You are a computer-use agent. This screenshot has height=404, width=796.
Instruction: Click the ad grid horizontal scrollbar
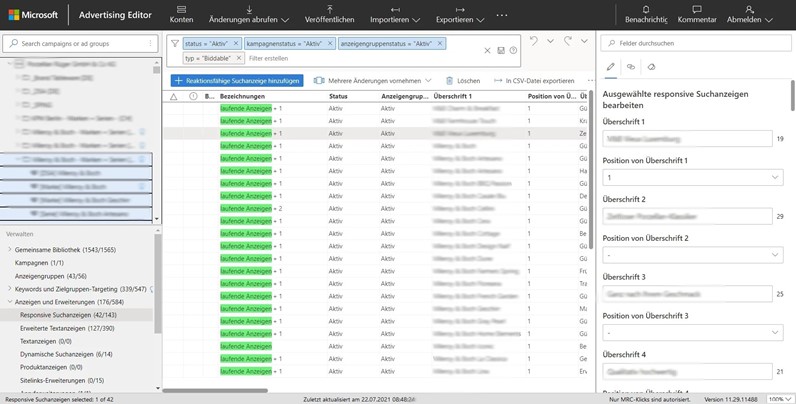point(215,390)
